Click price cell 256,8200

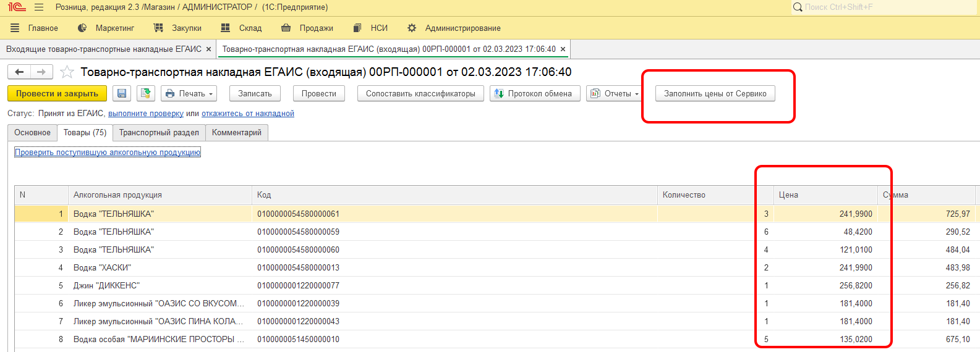pyautogui.click(x=825, y=285)
